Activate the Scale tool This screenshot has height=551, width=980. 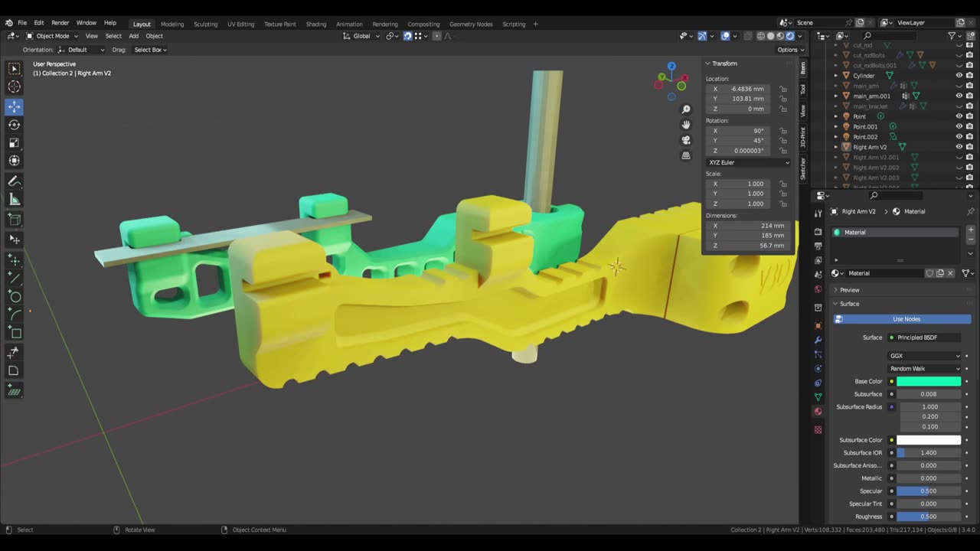(x=15, y=143)
